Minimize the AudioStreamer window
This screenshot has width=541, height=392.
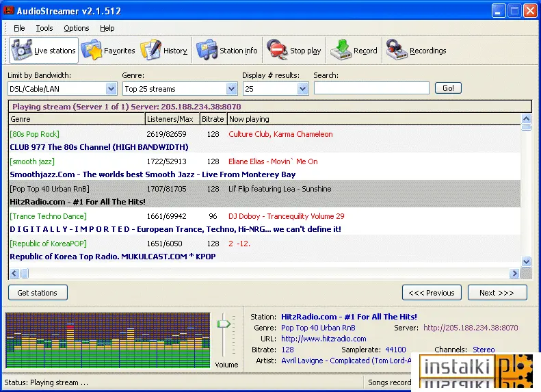pyautogui.click(x=498, y=11)
